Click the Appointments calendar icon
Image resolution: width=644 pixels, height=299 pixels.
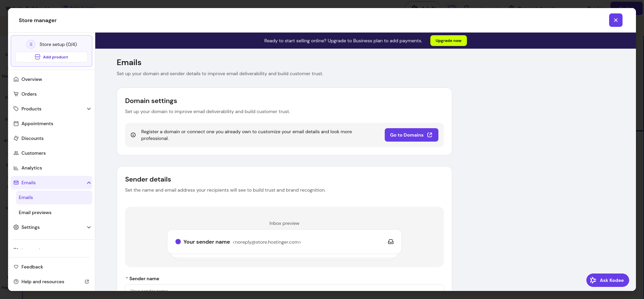16,123
